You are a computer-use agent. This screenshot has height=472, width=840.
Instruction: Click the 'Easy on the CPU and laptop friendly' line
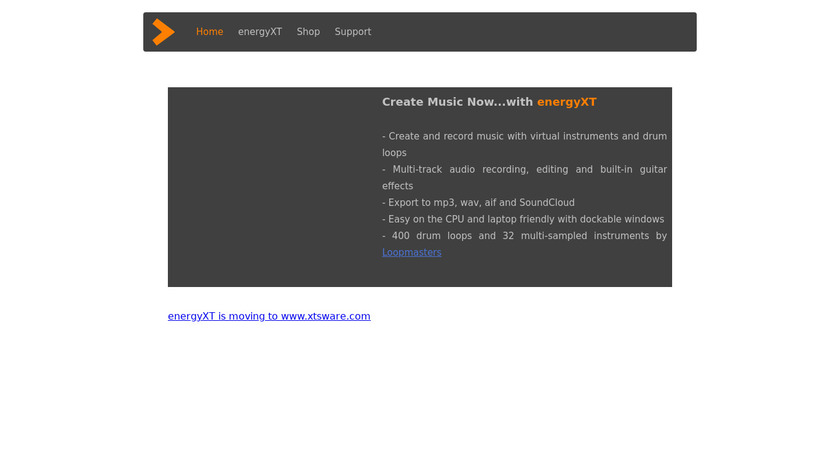click(523, 219)
